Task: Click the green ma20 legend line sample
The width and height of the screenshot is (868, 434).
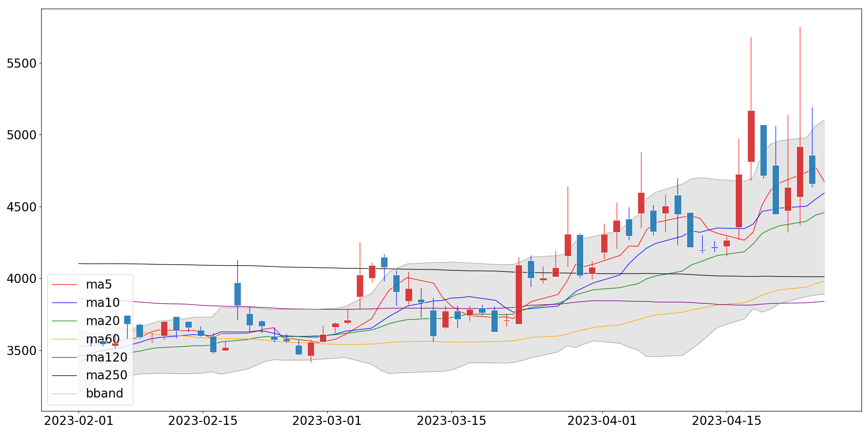Action: pos(64,321)
